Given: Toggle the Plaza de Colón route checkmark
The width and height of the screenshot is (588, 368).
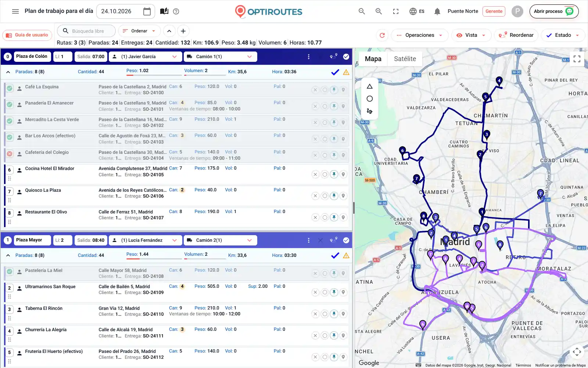Looking at the screenshot, I should (x=346, y=57).
